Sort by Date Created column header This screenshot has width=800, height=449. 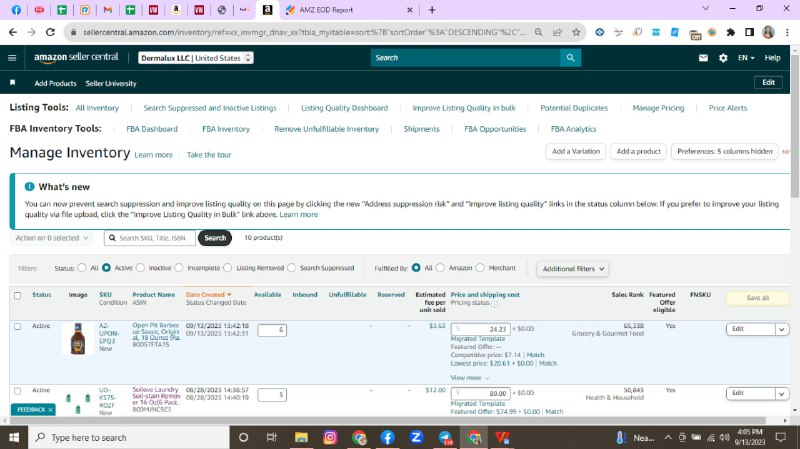click(x=209, y=294)
